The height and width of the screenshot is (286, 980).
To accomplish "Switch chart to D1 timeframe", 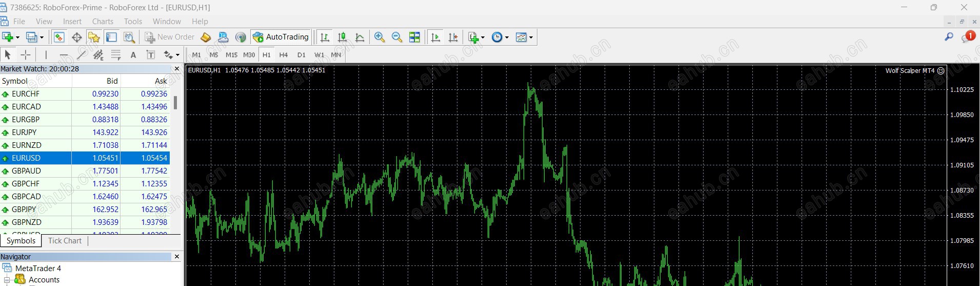I will coord(301,55).
